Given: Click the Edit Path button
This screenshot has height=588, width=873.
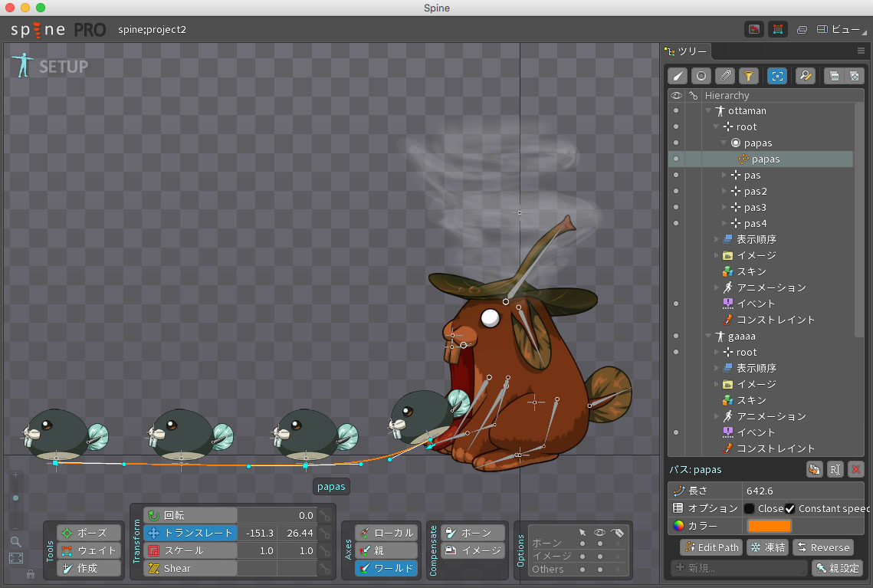Looking at the screenshot, I should (x=711, y=547).
